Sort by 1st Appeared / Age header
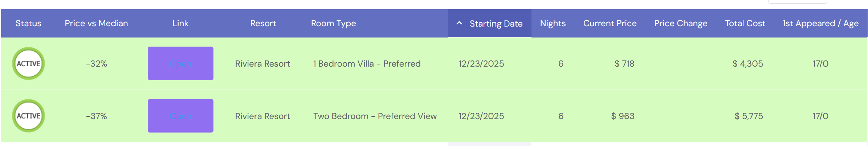868x146 pixels. (820, 23)
